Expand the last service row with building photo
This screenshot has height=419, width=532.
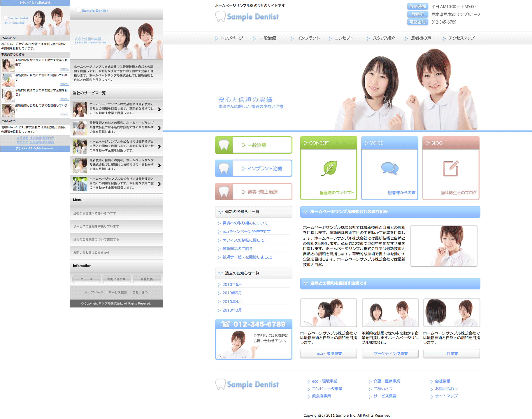click(159, 184)
